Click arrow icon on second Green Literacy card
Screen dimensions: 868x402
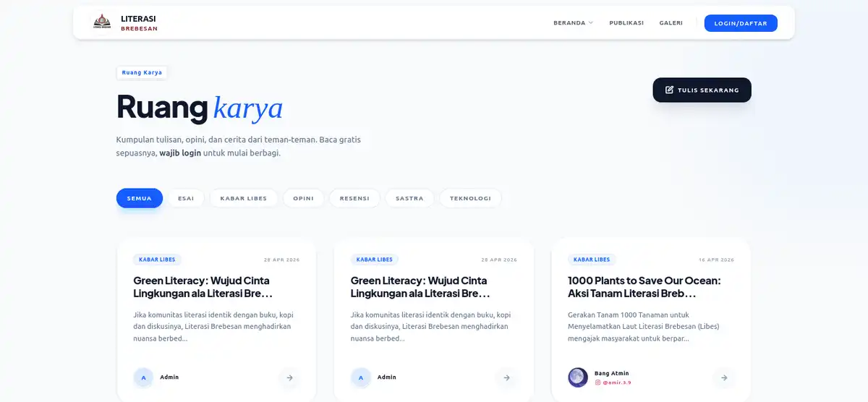click(x=506, y=377)
